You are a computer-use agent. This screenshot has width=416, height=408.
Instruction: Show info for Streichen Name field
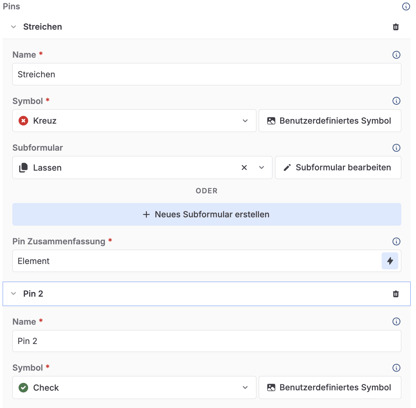click(396, 55)
